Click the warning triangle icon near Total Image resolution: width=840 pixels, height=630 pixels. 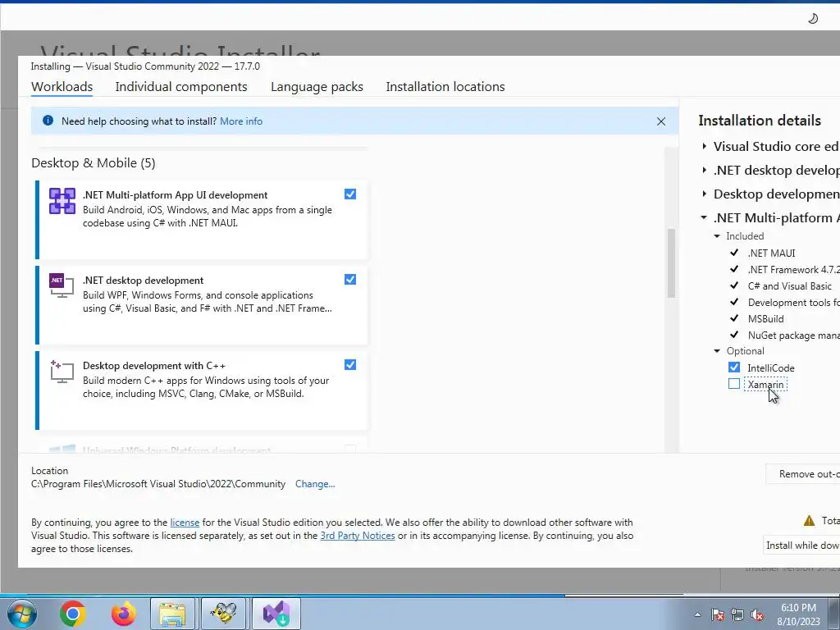click(x=809, y=521)
